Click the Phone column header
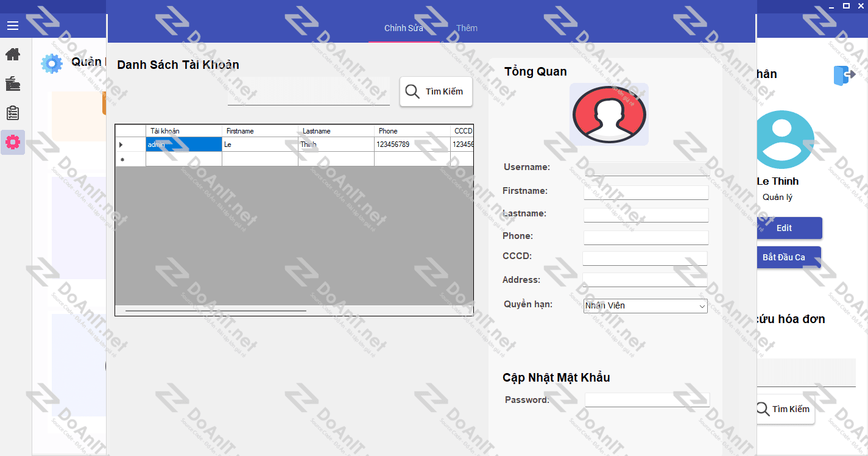This screenshot has width=868, height=456. (x=412, y=131)
